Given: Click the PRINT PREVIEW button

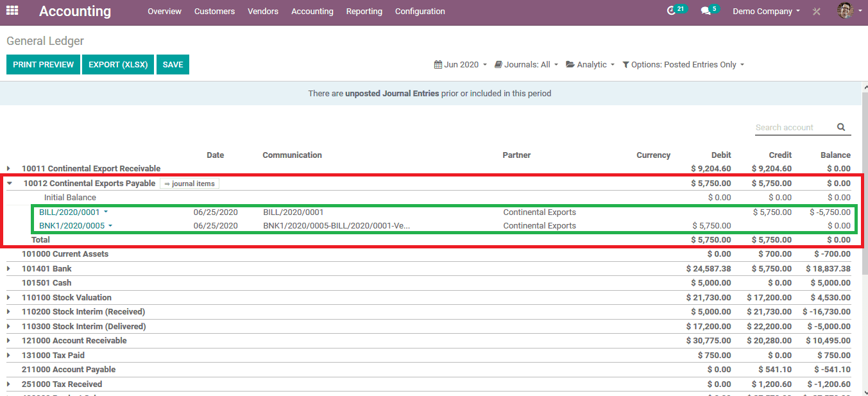Looking at the screenshot, I should pos(43,65).
